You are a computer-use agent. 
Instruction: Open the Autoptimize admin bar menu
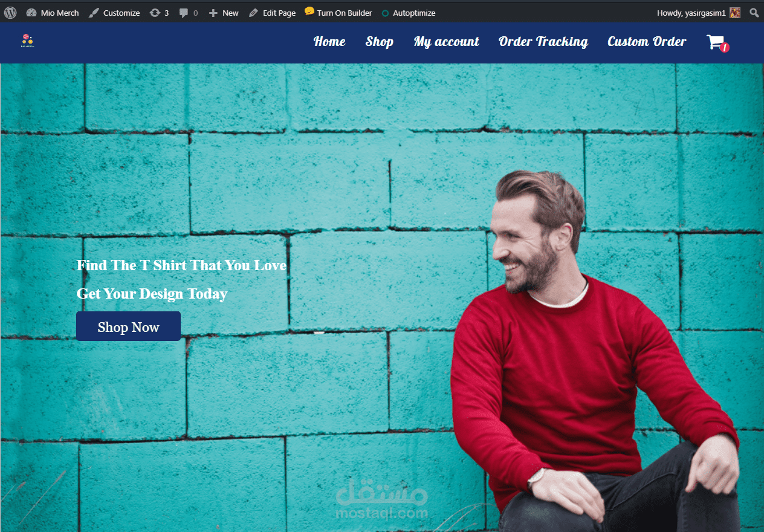(x=409, y=13)
